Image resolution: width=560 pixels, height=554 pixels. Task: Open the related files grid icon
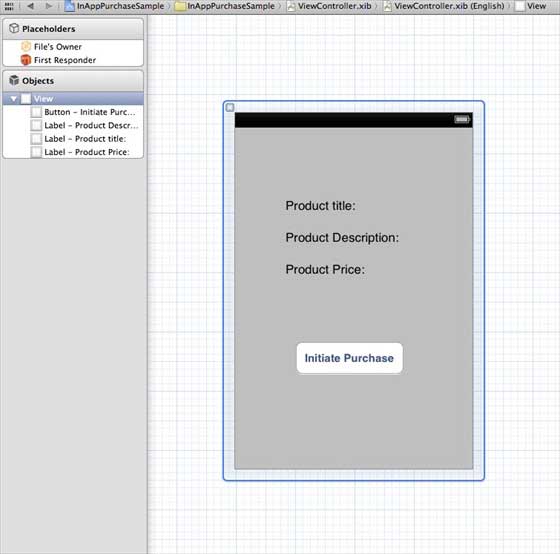(x=9, y=6)
